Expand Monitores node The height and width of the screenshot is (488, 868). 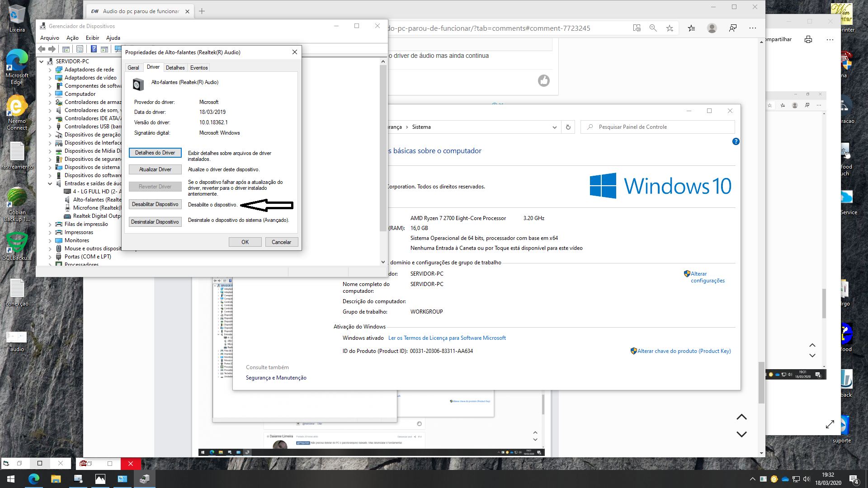click(x=50, y=240)
